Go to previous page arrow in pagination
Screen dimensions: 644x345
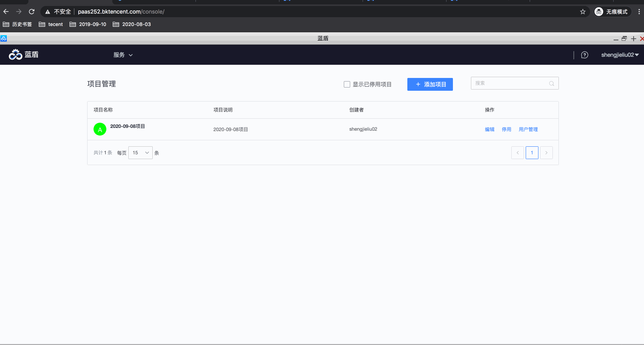518,153
